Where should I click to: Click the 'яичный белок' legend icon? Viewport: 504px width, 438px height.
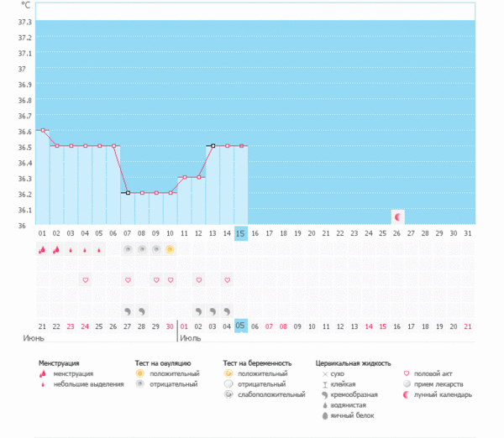(x=323, y=415)
